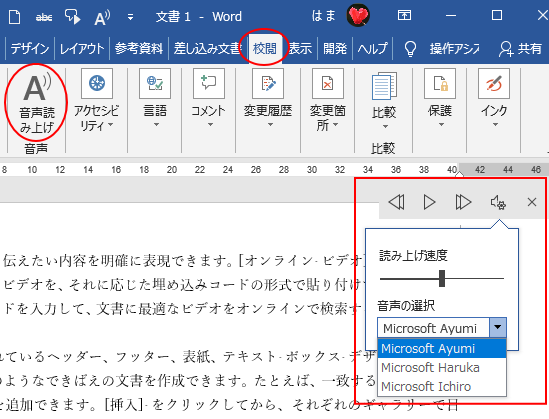Open Customize Quick Access Toolbar arrow
Screen dimensions: 549x419
pyautogui.click(x=130, y=17)
